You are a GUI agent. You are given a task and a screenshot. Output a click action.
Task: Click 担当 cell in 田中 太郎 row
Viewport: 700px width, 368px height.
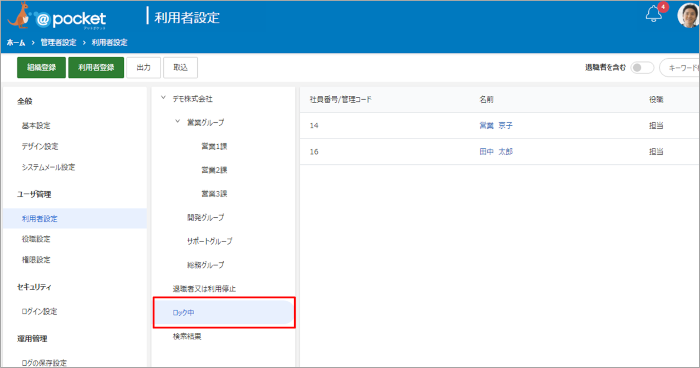click(656, 152)
